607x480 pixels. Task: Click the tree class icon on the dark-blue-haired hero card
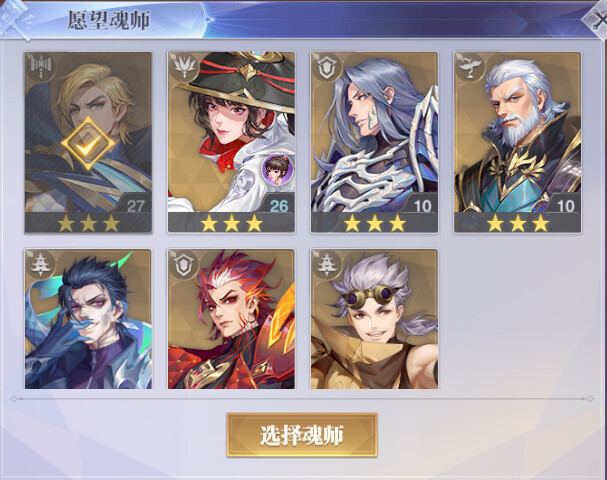[x=41, y=264]
